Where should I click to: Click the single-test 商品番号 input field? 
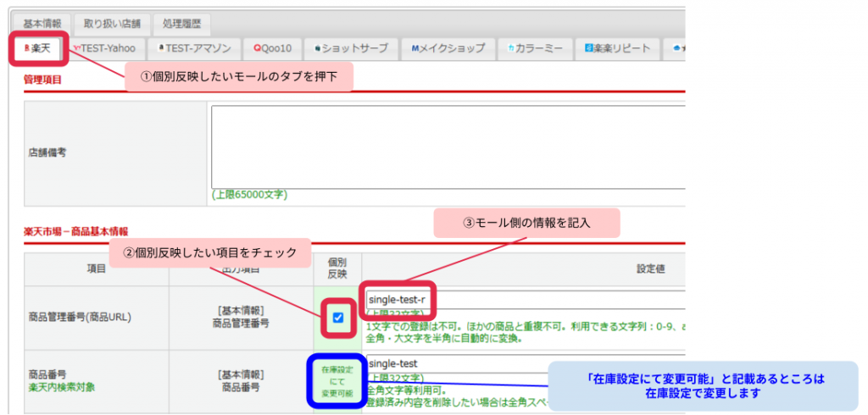526,364
